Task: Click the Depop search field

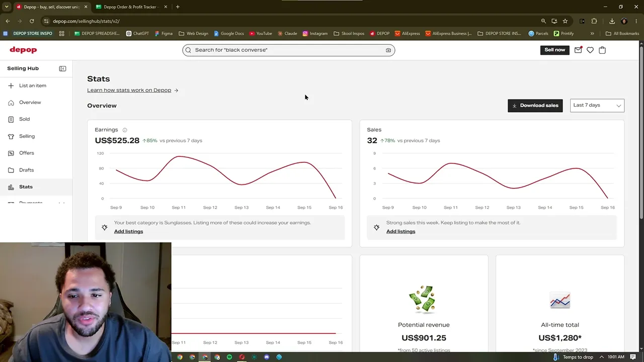Action: pos(288,50)
